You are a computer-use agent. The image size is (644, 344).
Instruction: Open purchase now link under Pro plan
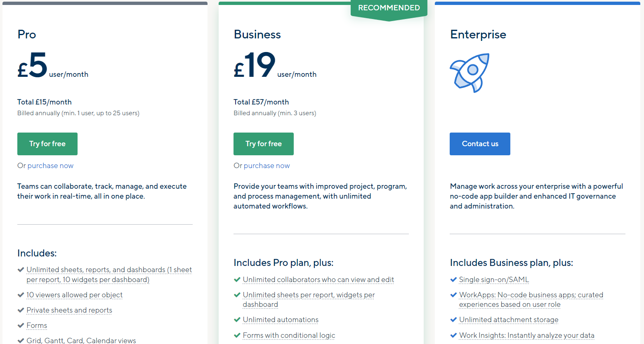coord(50,165)
